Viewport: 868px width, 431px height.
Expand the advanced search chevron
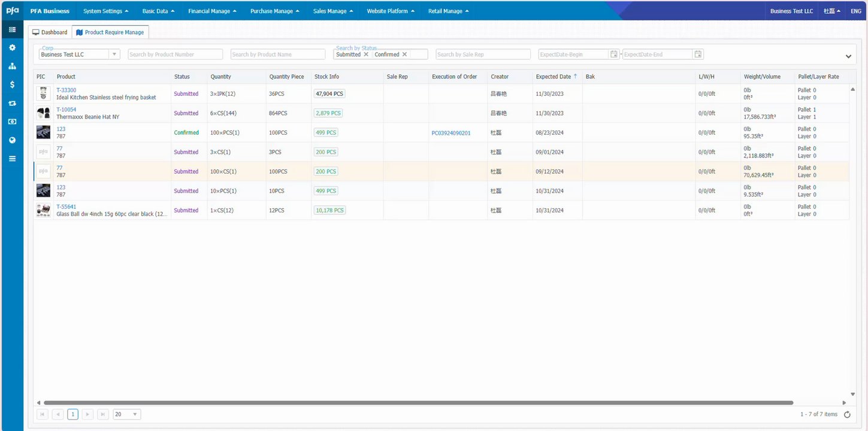(x=848, y=56)
